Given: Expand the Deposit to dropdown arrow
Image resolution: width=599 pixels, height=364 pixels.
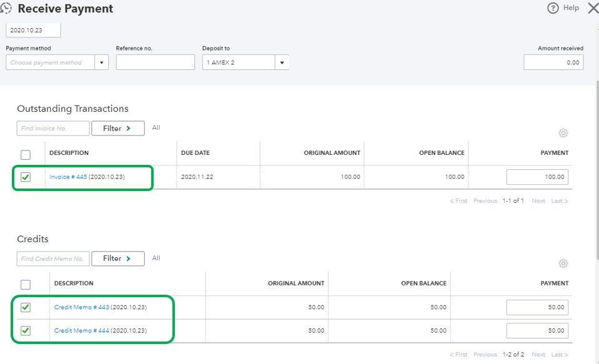Looking at the screenshot, I should (282, 62).
